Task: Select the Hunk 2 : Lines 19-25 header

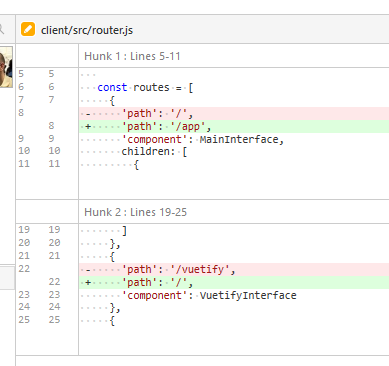Action: click(x=135, y=212)
